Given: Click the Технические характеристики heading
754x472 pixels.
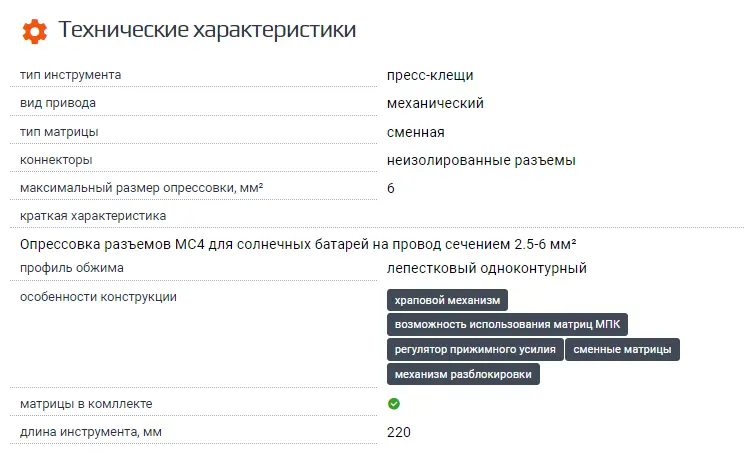Looking at the screenshot, I should tap(207, 30).
